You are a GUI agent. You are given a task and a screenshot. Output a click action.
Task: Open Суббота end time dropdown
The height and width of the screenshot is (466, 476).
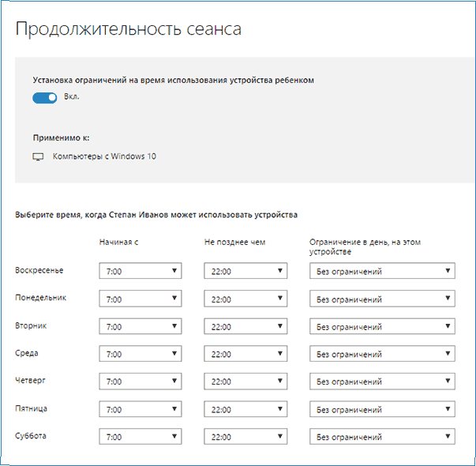point(245,437)
